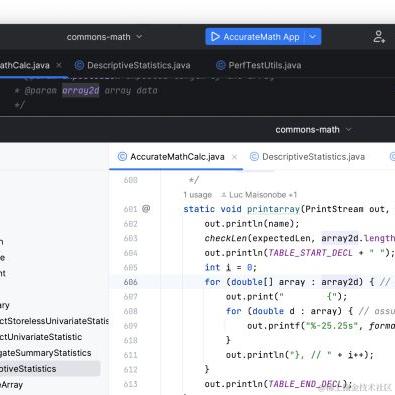Click the class icon on AccurateMathCalc.java tab
The height and width of the screenshot is (395, 395).
click(122, 157)
